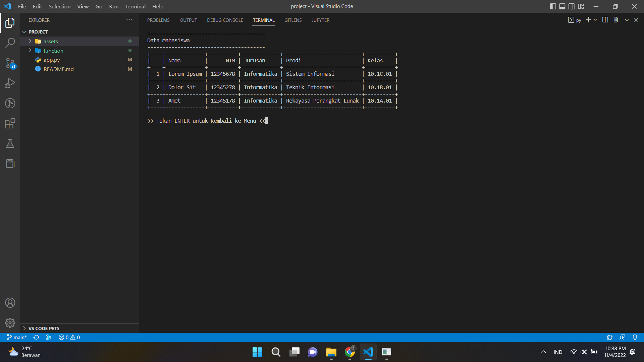Kill terminal with the trash icon
This screenshot has width=644, height=362.
point(616,20)
